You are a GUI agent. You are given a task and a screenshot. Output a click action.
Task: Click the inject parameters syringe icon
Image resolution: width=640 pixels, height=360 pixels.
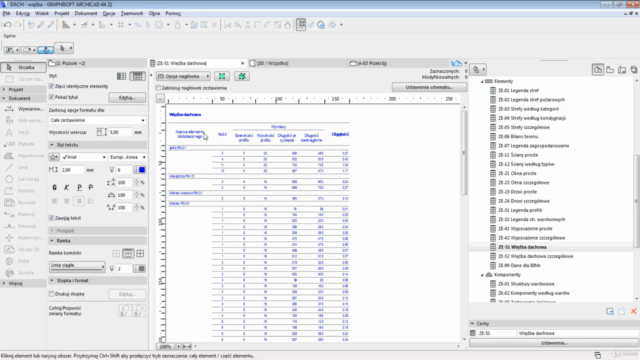point(51,25)
